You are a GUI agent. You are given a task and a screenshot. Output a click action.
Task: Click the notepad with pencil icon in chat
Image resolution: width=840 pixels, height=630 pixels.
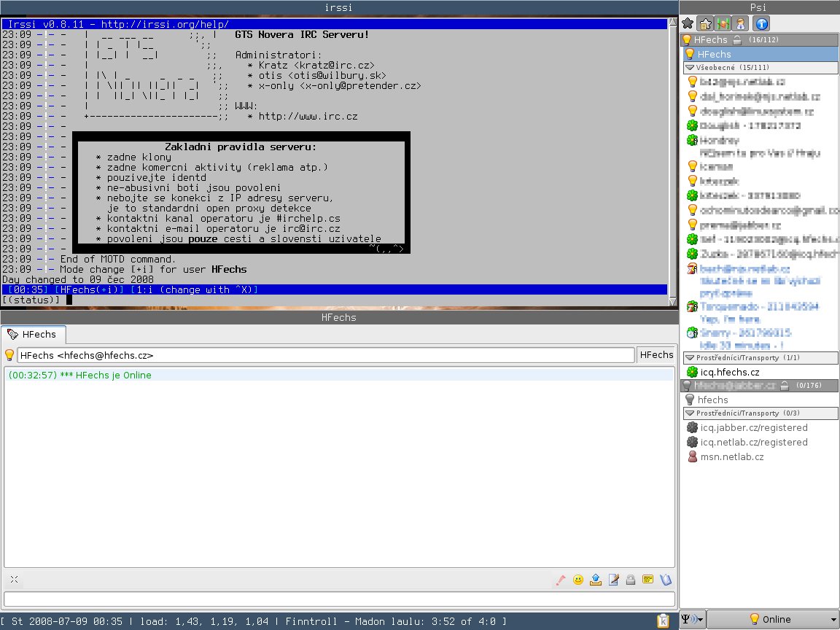tap(613, 580)
